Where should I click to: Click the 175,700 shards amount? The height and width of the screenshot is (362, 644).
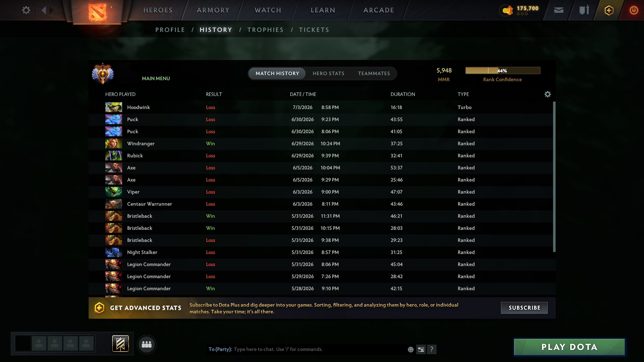click(528, 8)
